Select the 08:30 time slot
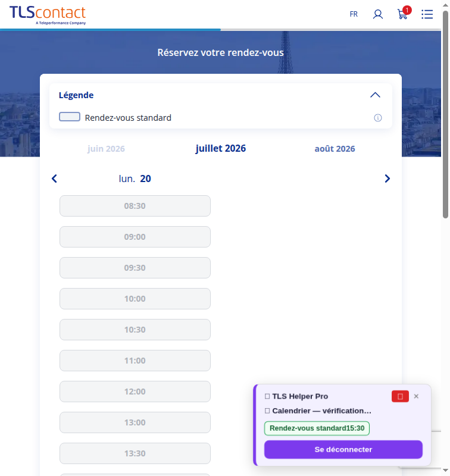The width and height of the screenshot is (450, 476). click(135, 206)
